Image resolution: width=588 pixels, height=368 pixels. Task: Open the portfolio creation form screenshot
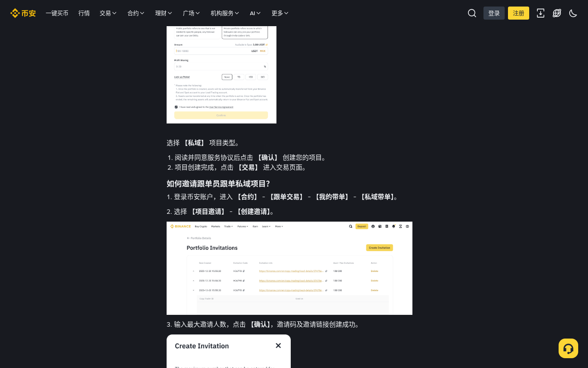(221, 75)
